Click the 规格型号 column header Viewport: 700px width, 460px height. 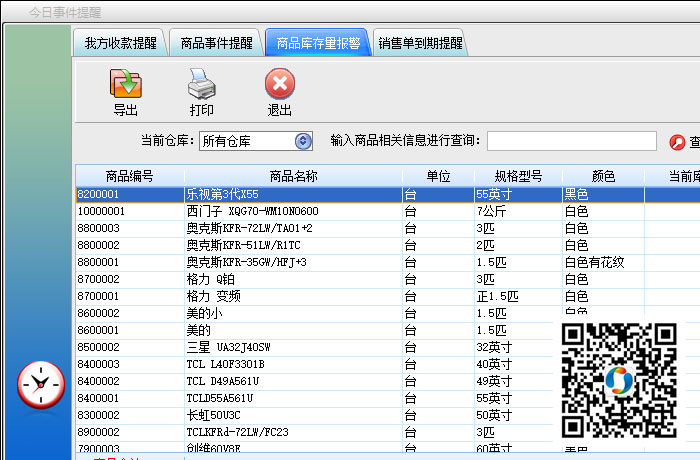(x=518, y=176)
